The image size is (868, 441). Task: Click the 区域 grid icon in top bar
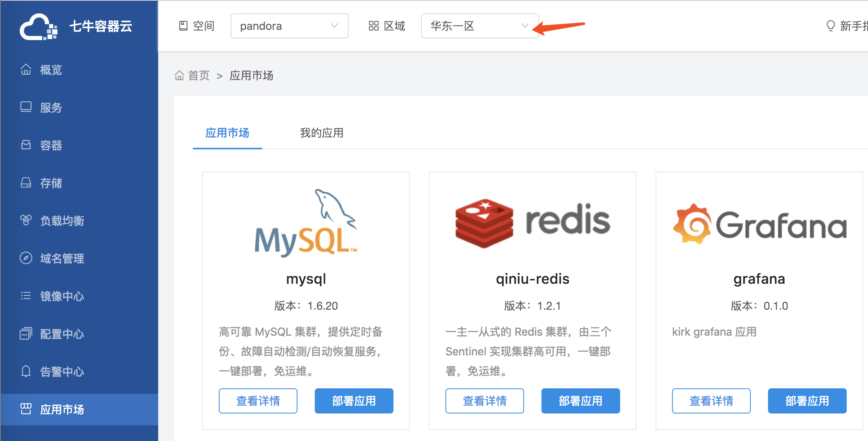[x=374, y=26]
